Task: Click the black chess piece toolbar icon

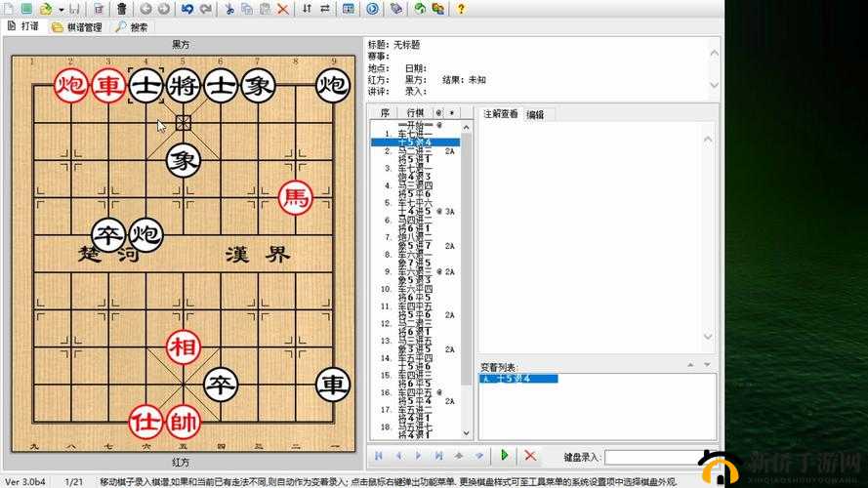Action: pos(121,9)
